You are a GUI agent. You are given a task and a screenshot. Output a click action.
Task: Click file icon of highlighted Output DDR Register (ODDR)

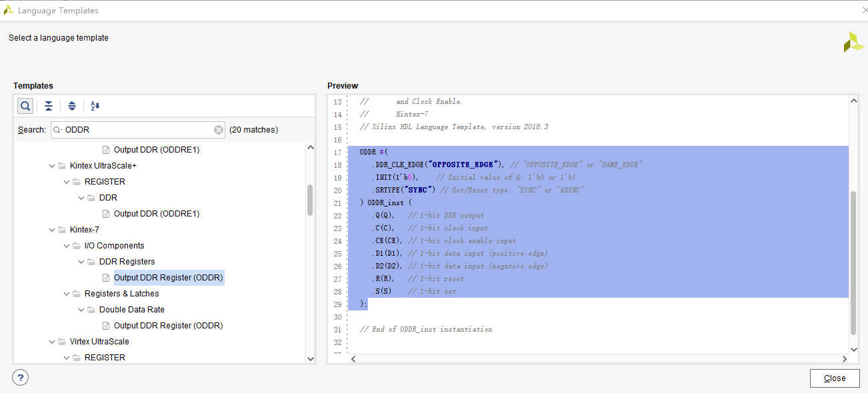(106, 278)
